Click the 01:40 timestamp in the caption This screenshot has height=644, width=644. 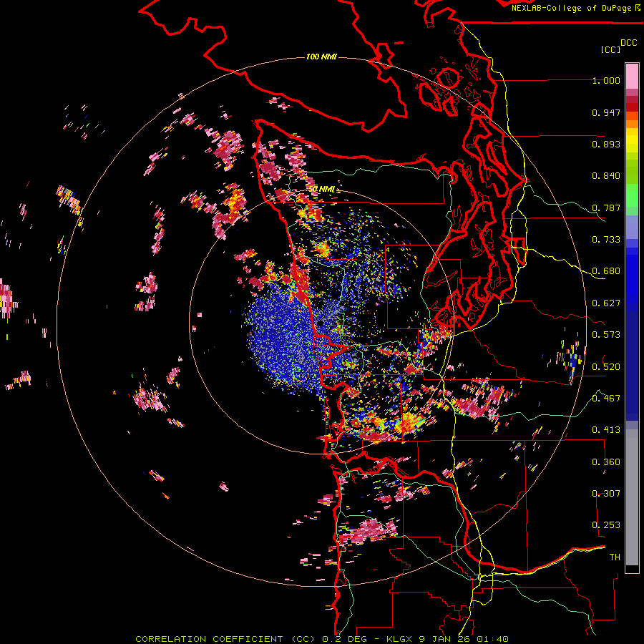(x=492, y=639)
